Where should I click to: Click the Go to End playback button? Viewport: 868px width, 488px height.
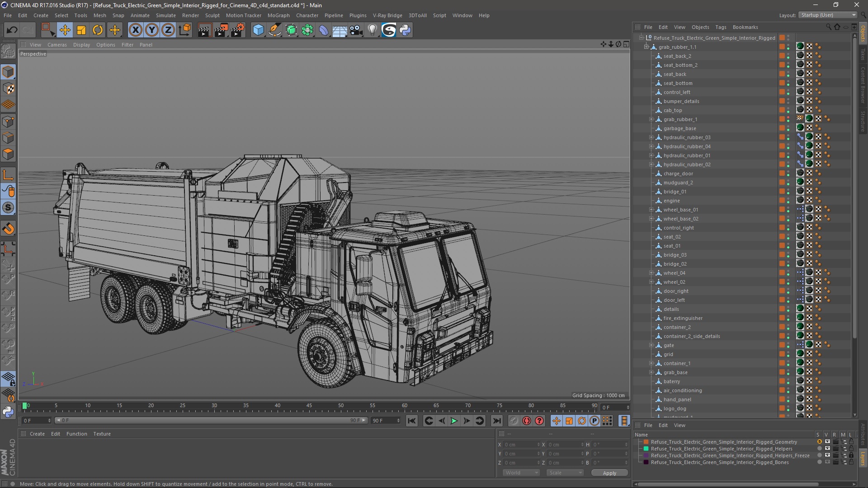(496, 421)
